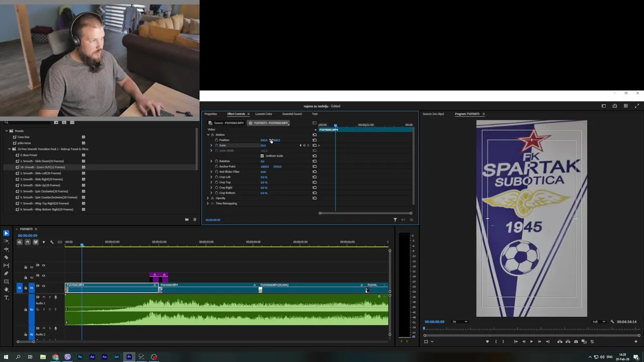644x362 pixels.
Task: Open timeline display settings wrench
Action: 51,242
